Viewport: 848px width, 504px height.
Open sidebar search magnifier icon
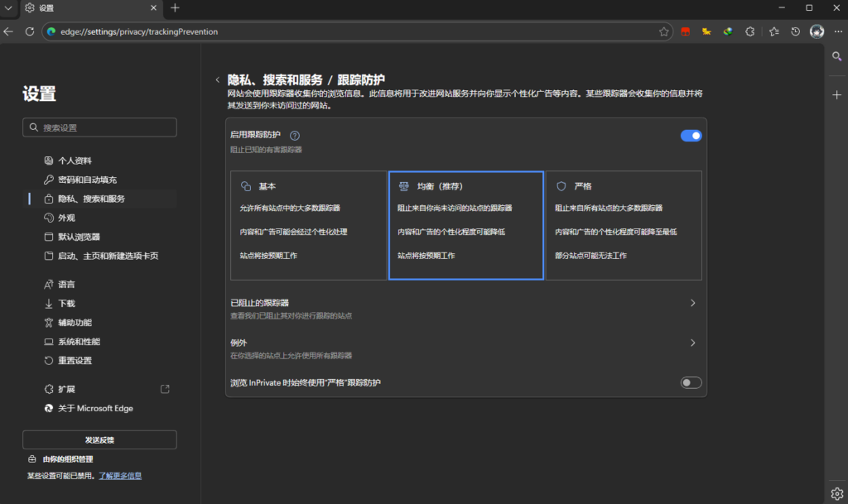[836, 56]
